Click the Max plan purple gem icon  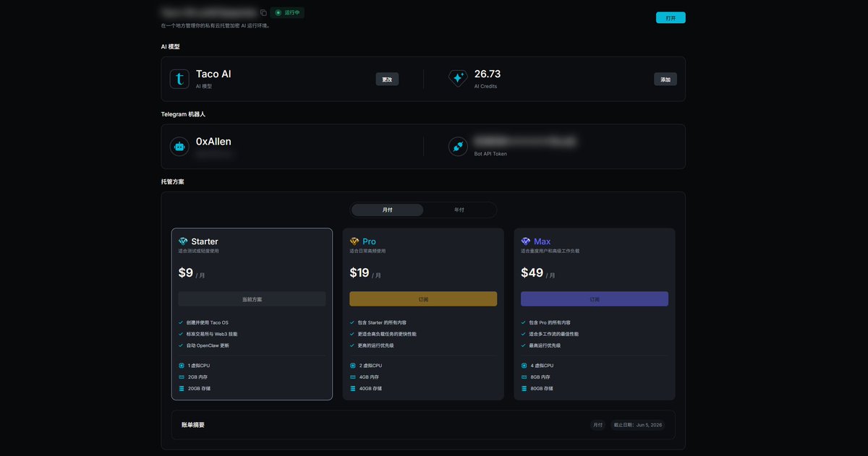[x=526, y=241]
